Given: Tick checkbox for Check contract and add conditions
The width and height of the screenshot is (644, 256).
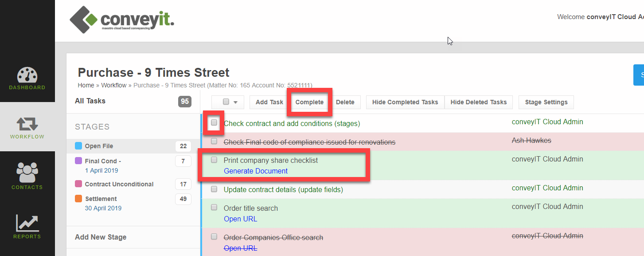Looking at the screenshot, I should pos(214,122).
